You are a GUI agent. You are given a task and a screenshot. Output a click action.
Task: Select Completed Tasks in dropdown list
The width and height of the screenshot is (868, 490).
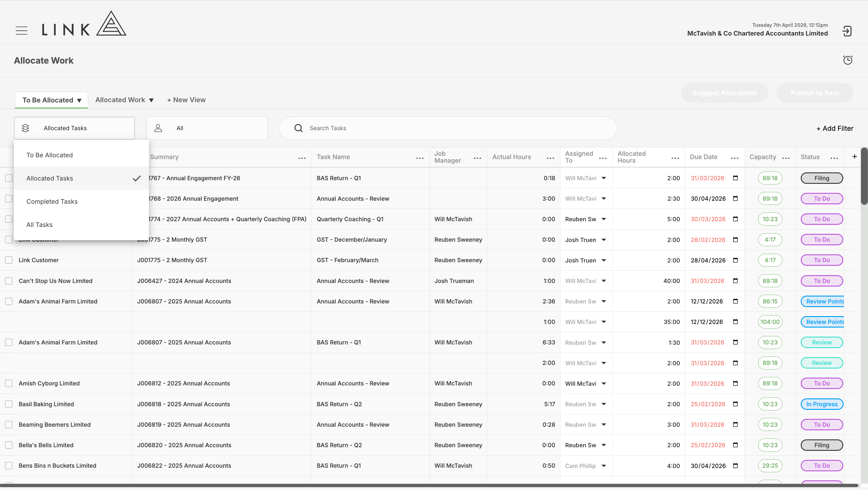(81, 202)
